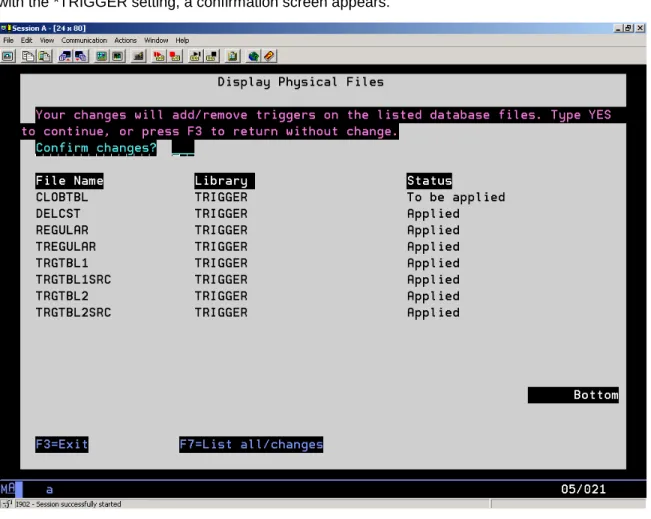Open the Window menu
Image resolution: width=651 pixels, height=519 pixels.
pos(156,40)
